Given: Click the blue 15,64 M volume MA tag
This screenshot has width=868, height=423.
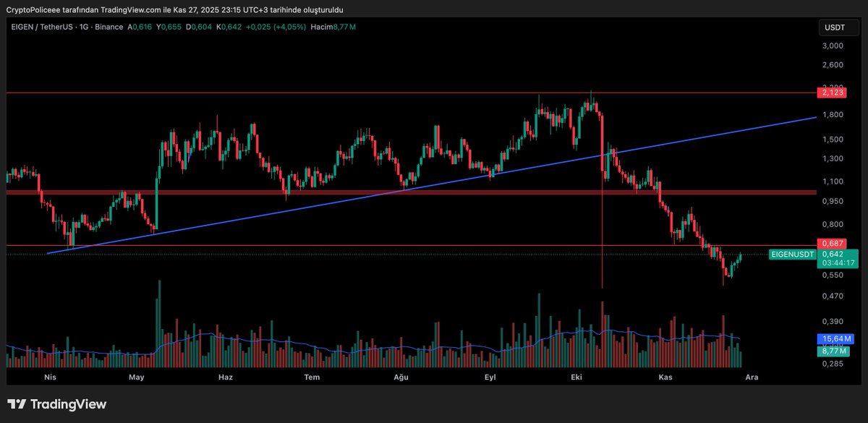Looking at the screenshot, I should (x=836, y=338).
